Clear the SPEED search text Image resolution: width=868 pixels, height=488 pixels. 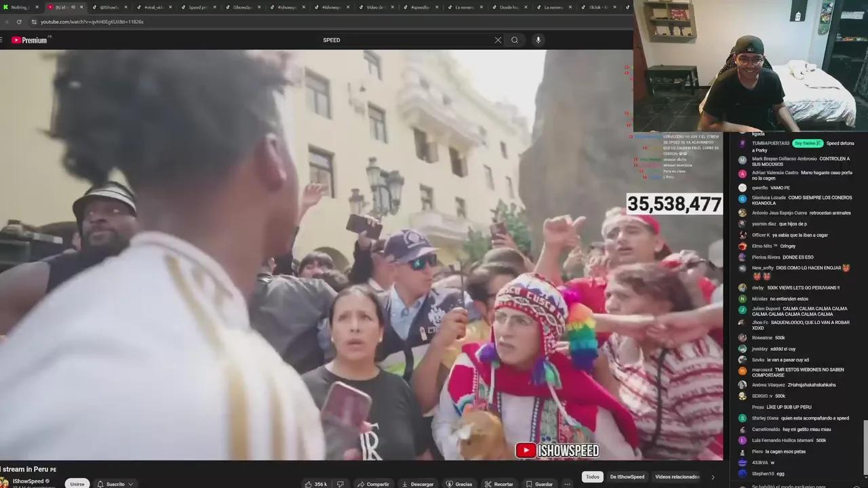click(498, 40)
